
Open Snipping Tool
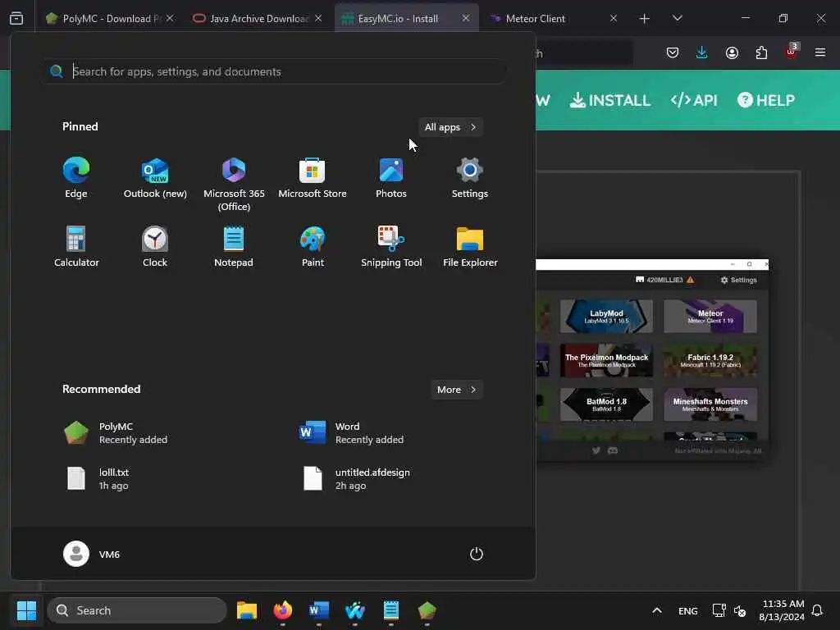coord(391,247)
